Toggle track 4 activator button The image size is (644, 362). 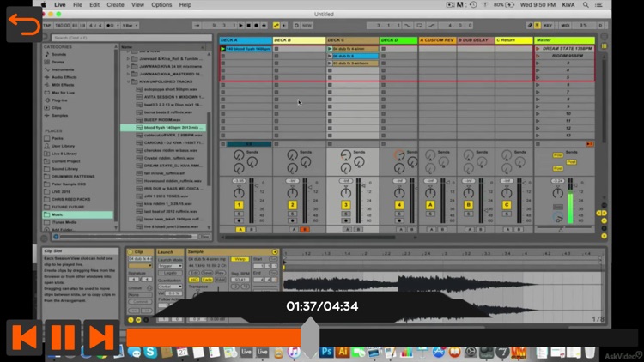[398, 205]
